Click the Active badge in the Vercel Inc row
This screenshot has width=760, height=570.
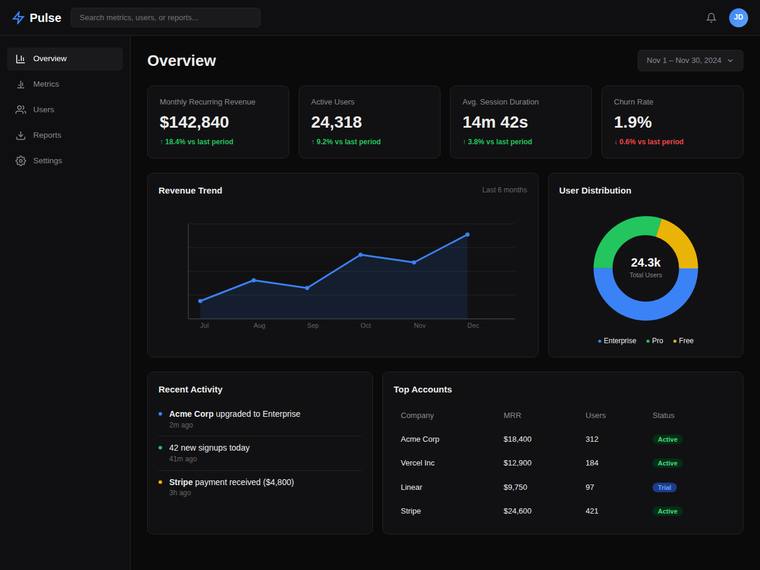(667, 463)
